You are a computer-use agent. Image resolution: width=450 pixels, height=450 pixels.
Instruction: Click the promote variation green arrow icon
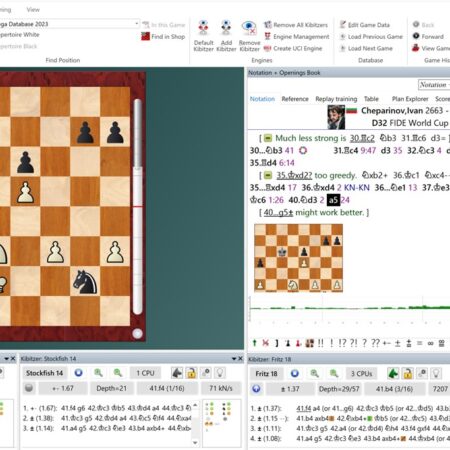click(x=255, y=343)
